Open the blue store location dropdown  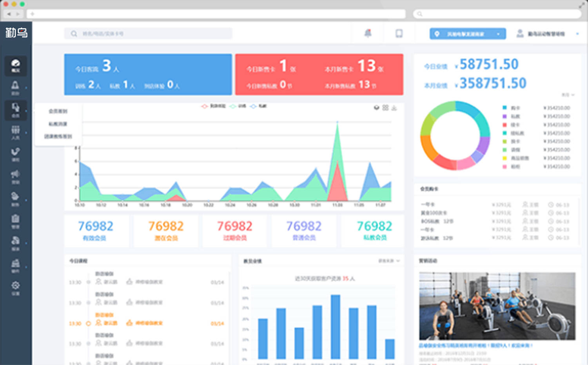467,34
